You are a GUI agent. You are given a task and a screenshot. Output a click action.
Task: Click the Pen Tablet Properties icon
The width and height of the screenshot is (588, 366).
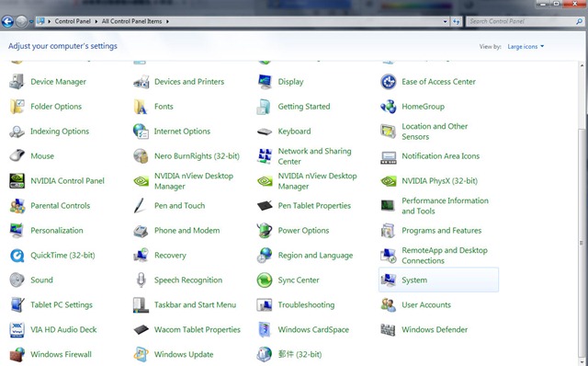point(265,206)
